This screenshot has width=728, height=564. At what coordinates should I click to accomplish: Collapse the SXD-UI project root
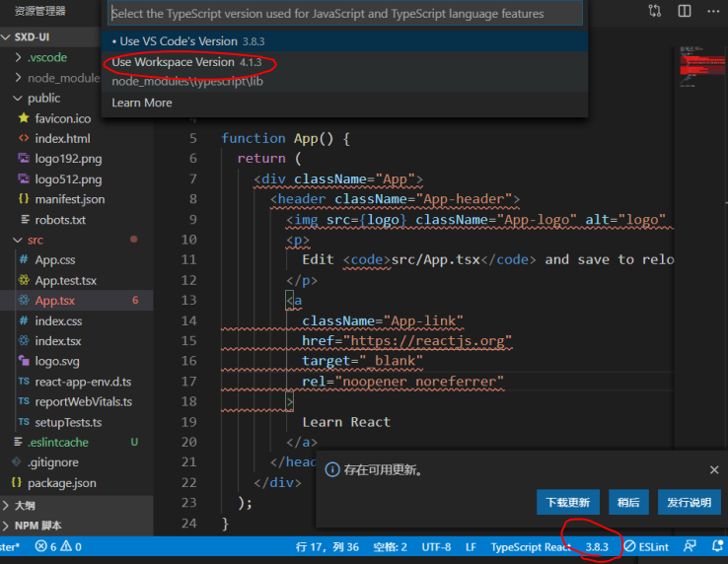coord(6,37)
